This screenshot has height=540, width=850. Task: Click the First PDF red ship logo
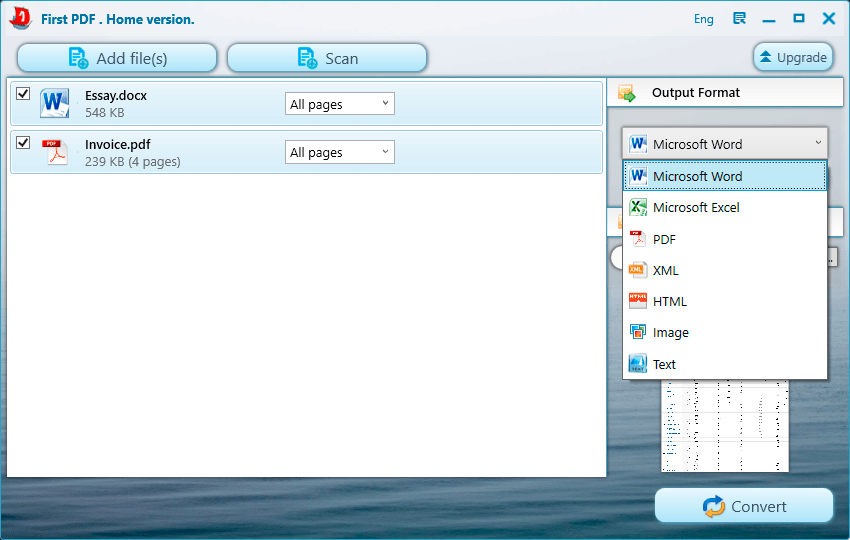[x=21, y=18]
